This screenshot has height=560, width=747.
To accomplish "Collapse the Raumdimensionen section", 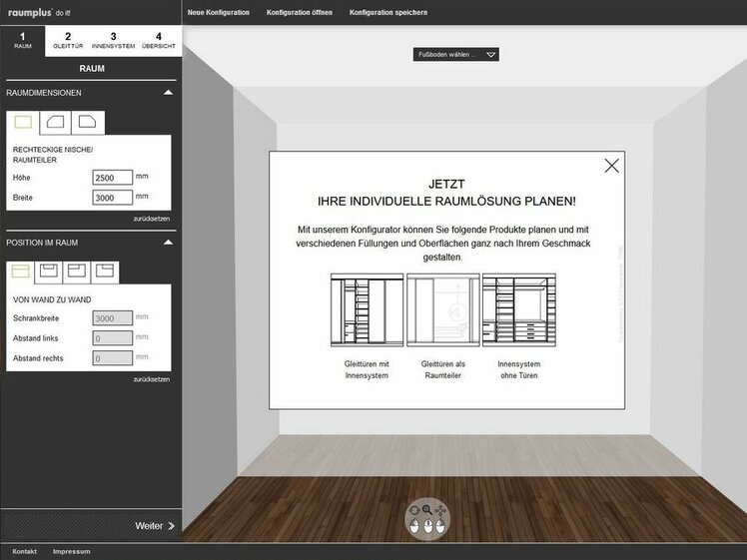I will (168, 93).
